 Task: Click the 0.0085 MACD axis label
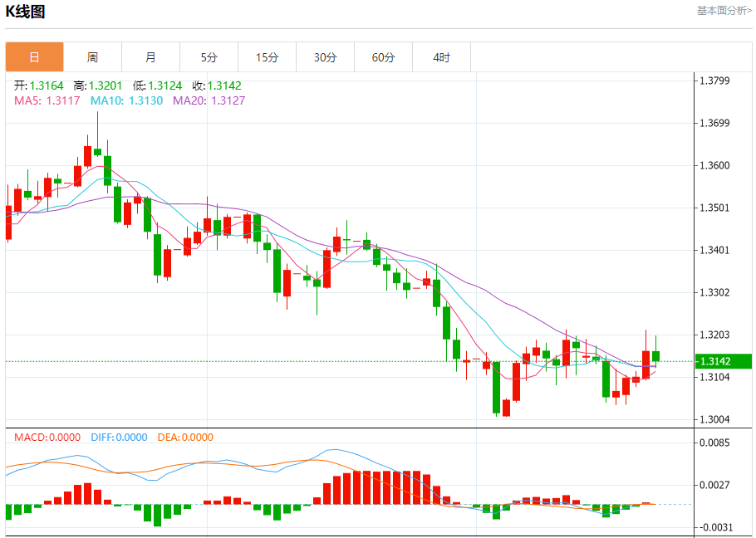714,443
